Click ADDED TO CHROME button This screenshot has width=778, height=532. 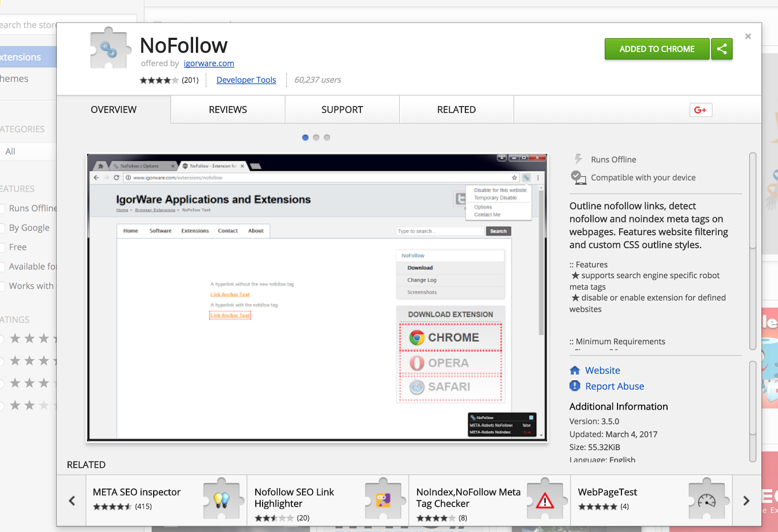[x=657, y=49]
